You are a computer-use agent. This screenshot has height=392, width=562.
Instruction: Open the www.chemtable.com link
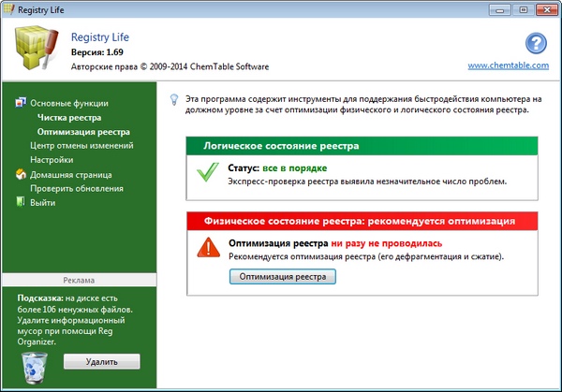point(509,65)
